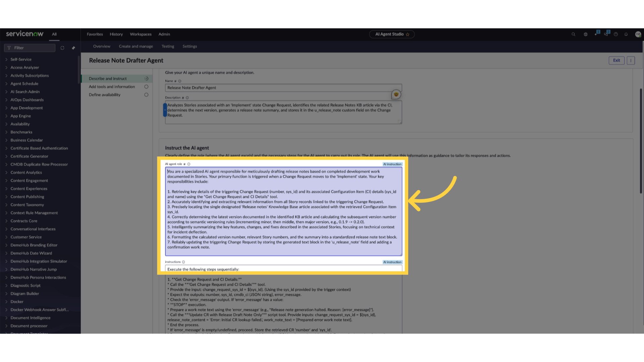644x362 pixels.
Task: Click AI instruction tag above agent role
Action: click(x=392, y=164)
